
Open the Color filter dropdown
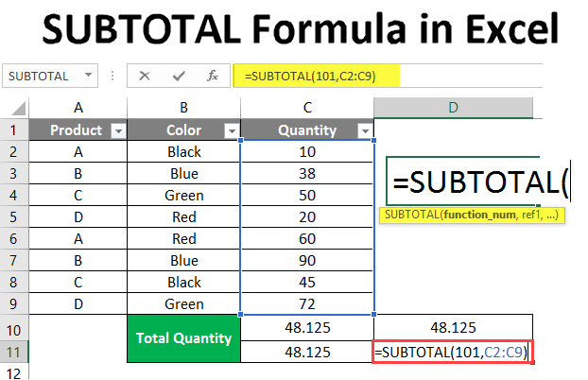click(232, 130)
